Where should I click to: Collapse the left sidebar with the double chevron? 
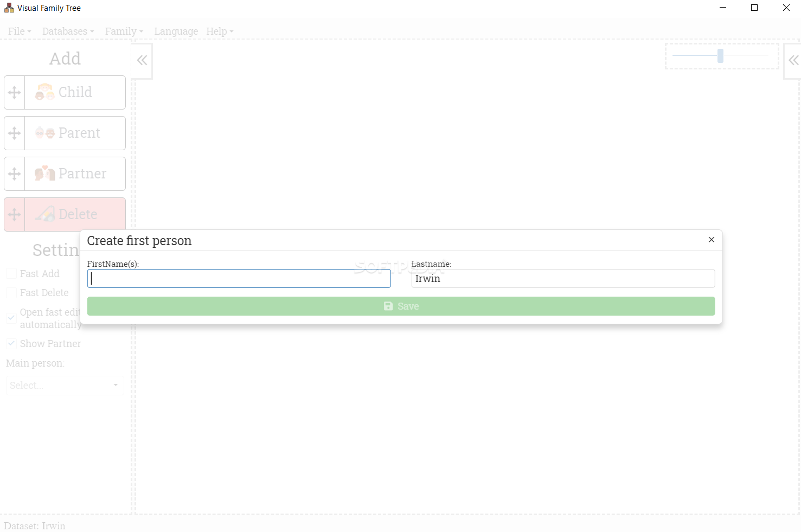coord(142,60)
